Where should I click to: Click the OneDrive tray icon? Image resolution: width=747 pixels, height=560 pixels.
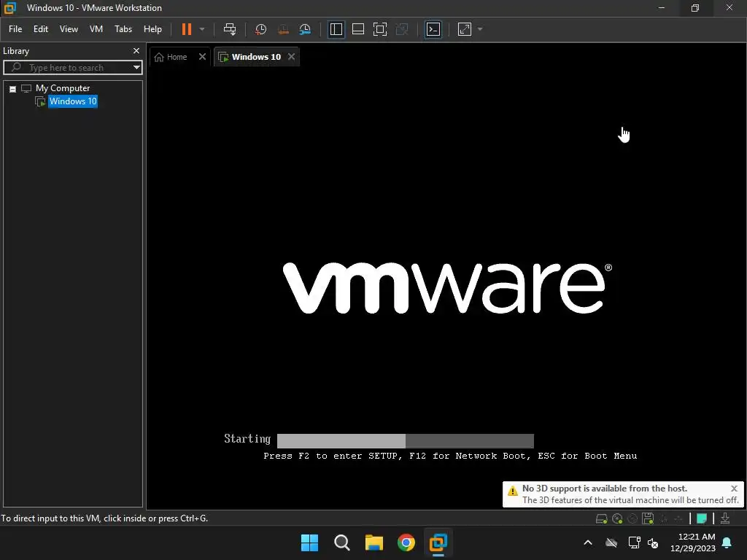[611, 542]
